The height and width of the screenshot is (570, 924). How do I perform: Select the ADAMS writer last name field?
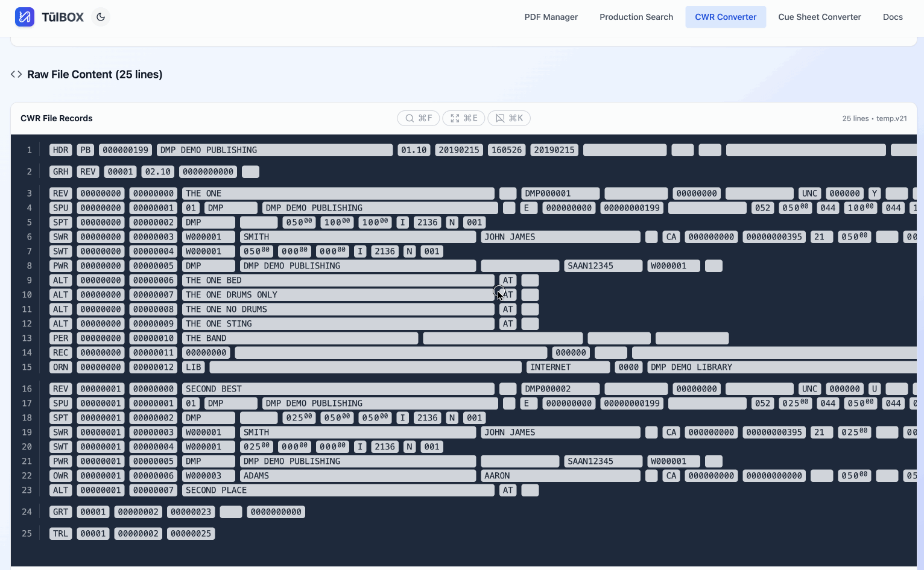point(358,476)
